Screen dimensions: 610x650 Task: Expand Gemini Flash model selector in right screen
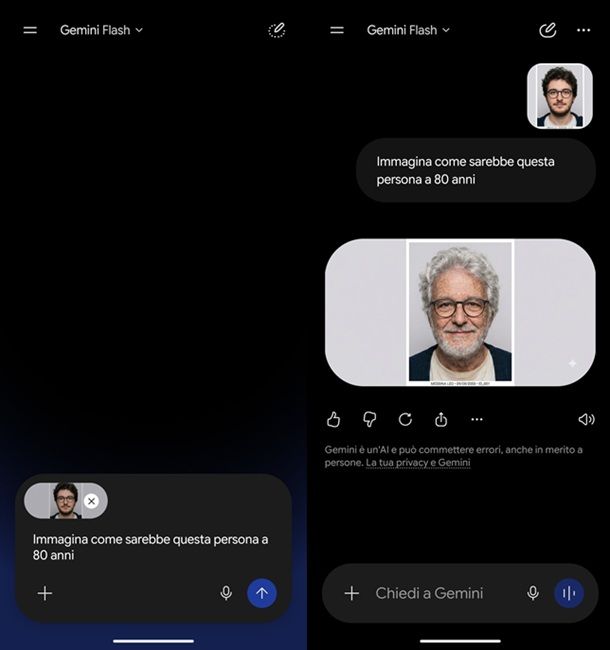pyautogui.click(x=408, y=30)
